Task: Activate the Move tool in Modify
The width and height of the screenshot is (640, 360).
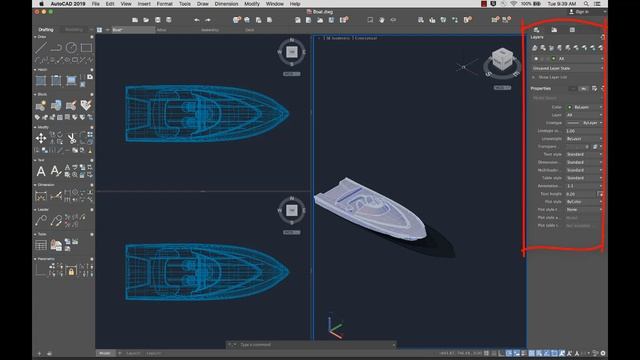Action: point(41,138)
